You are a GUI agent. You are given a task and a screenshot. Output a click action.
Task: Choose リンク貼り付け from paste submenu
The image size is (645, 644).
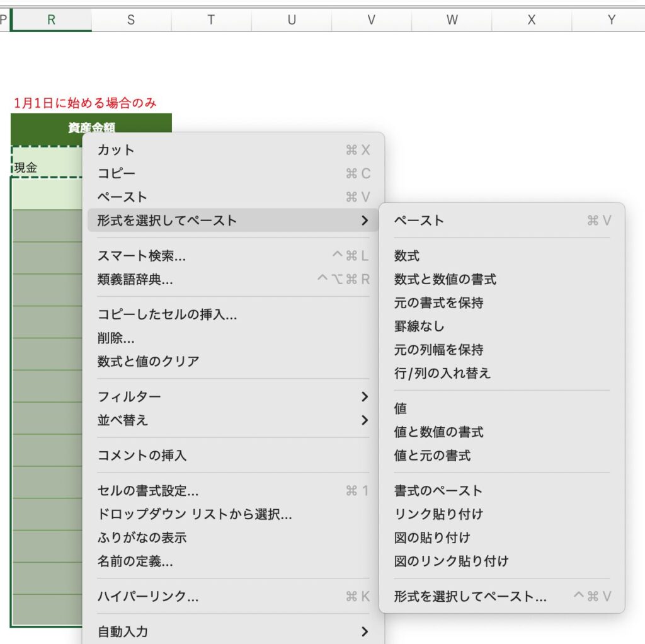click(438, 514)
